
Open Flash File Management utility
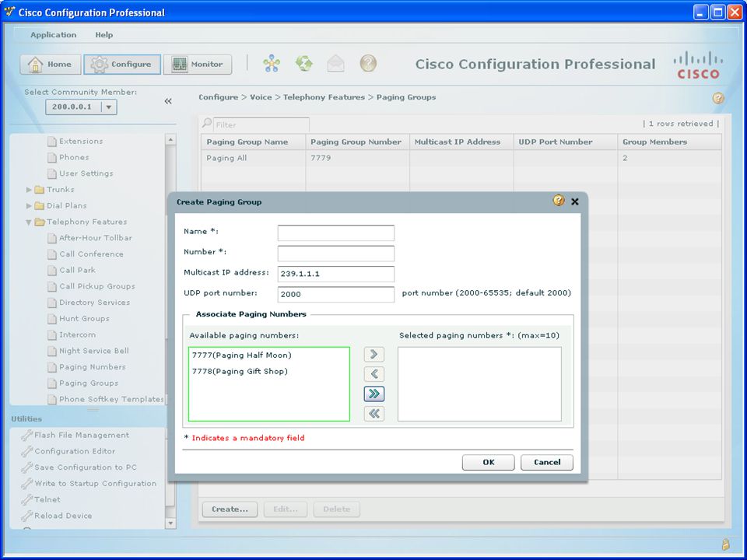coord(75,436)
